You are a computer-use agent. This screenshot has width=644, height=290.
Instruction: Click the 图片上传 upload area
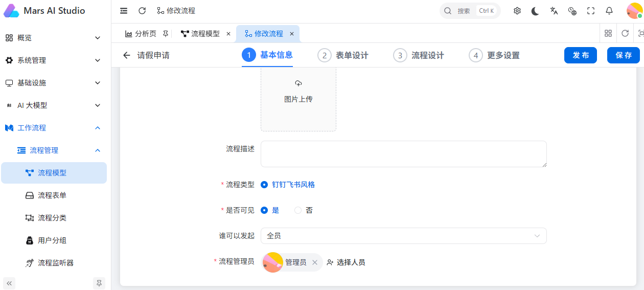coord(298,99)
